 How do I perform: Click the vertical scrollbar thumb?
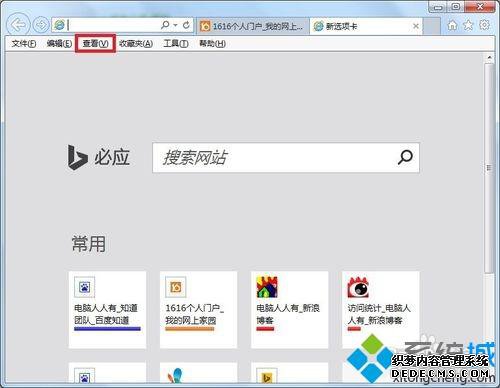[489, 168]
